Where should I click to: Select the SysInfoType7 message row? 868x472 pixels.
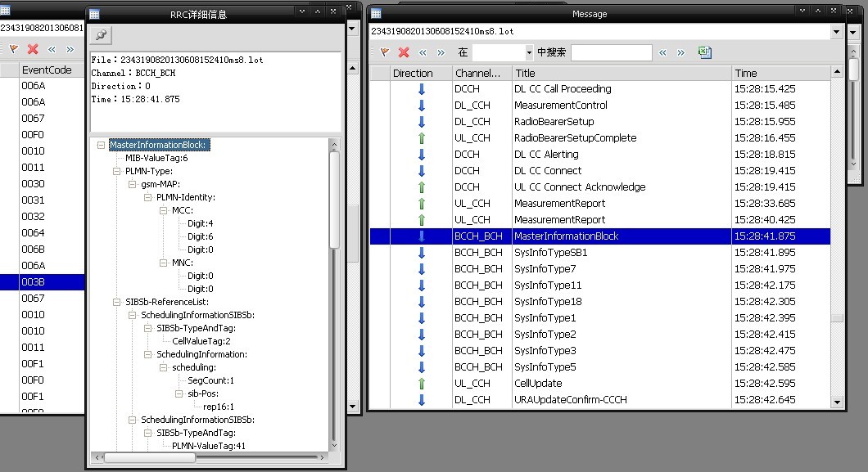click(x=600, y=269)
